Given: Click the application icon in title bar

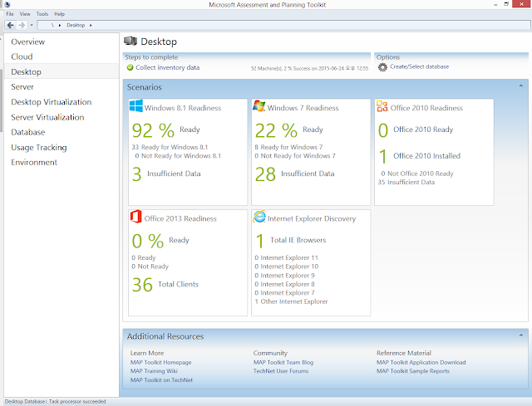Looking at the screenshot, I should coord(7,4).
